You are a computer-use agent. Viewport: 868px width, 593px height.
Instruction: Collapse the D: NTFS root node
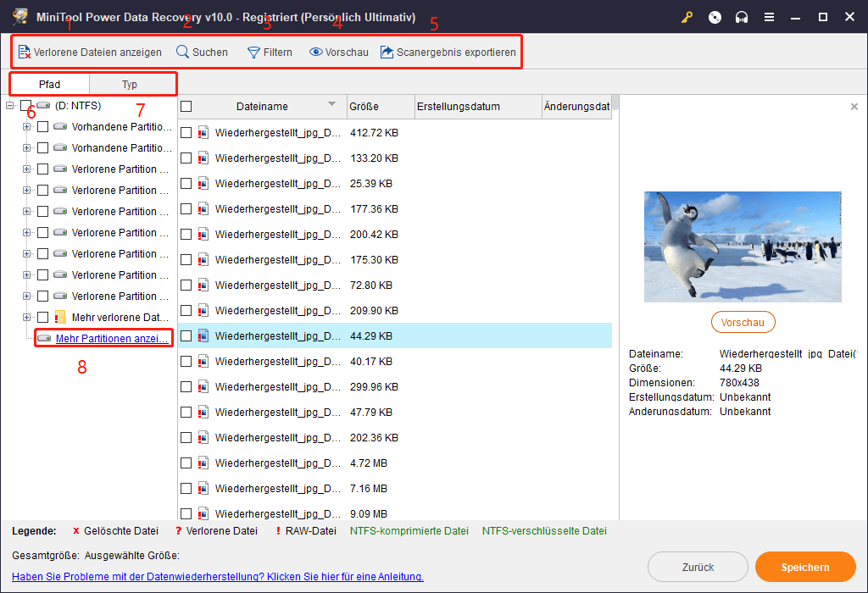point(7,105)
